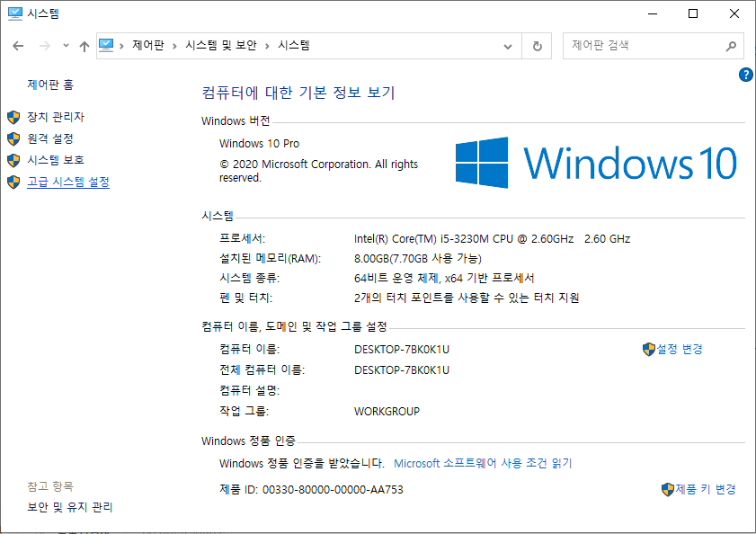The image size is (756, 534).
Task: Open help with the blue question mark
Action: tap(745, 75)
